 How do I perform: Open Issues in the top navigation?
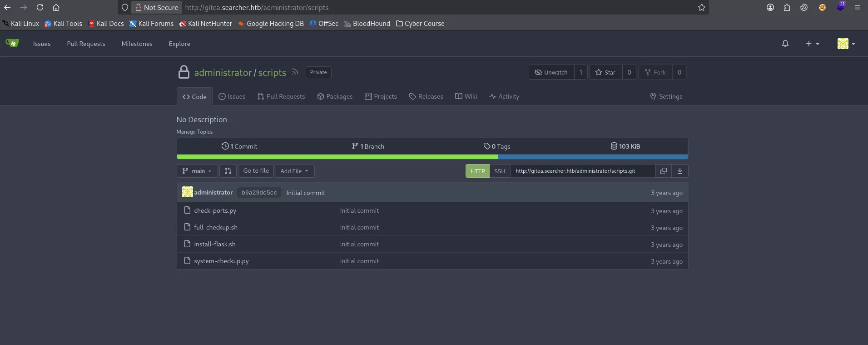click(x=42, y=44)
